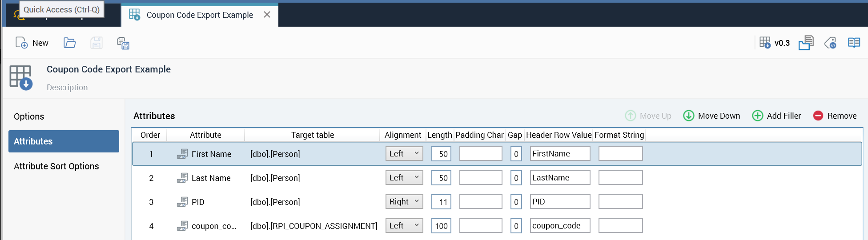Image resolution: width=868 pixels, height=240 pixels.
Task: Click the tag icon in toolbar
Action: 830,43
